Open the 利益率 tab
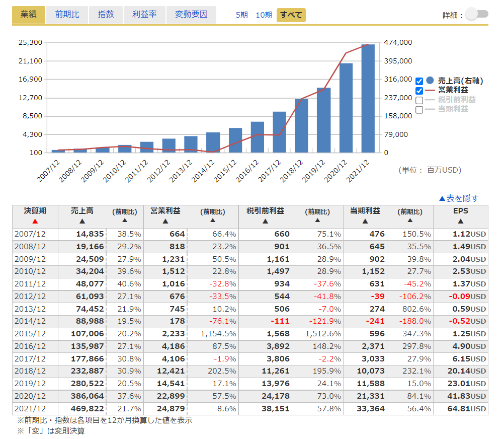The image size is (504, 439). tap(145, 15)
